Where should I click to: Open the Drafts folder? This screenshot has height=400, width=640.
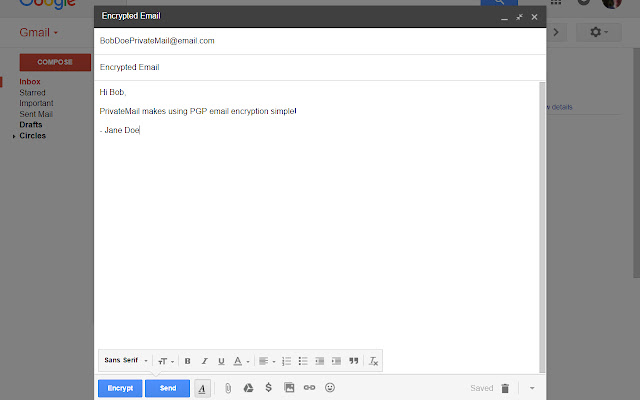pos(31,124)
